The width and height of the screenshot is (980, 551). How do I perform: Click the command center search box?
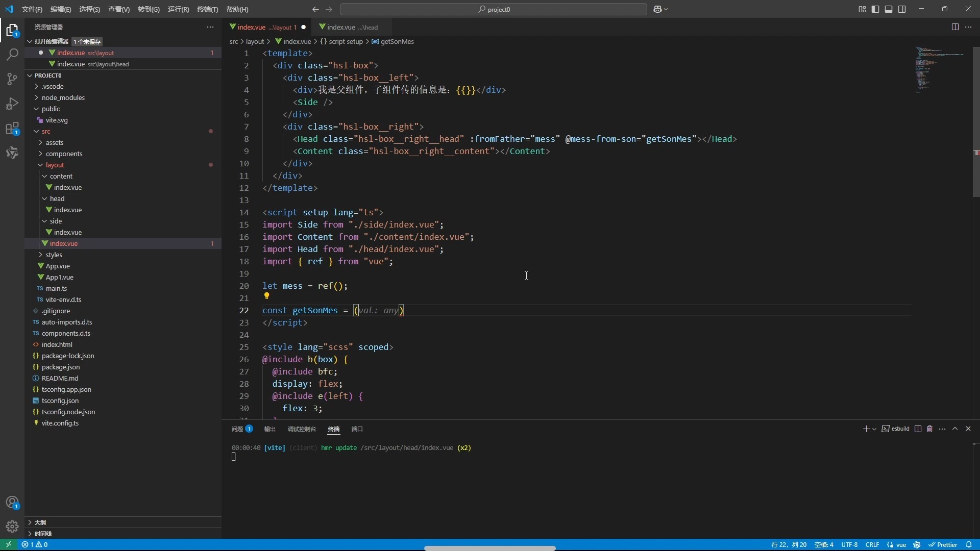click(493, 9)
